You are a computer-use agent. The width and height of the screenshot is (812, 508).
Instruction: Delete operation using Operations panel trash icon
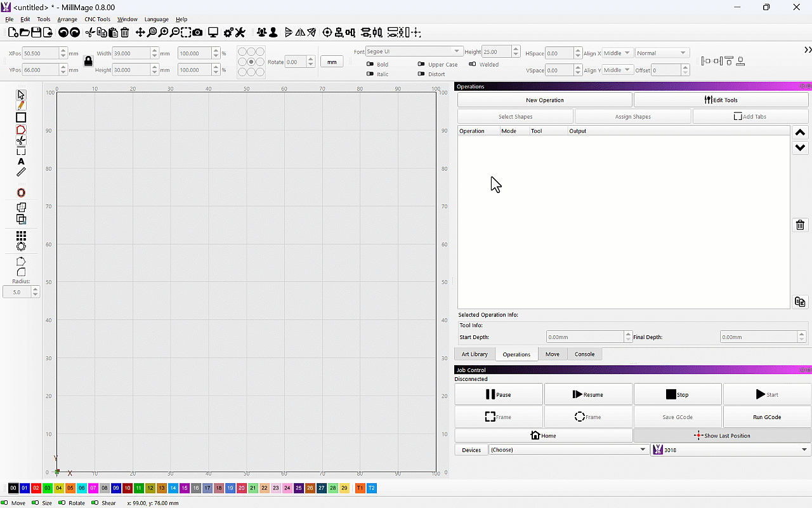800,225
